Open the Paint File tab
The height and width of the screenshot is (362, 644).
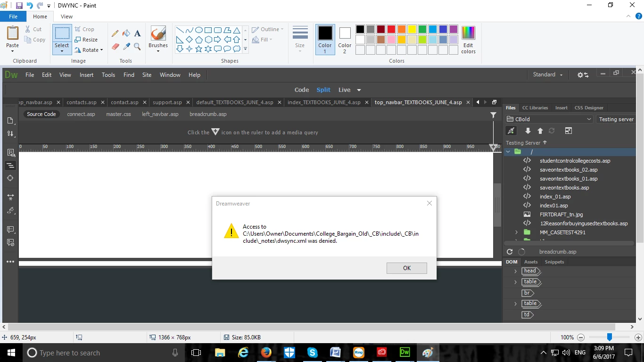point(13,16)
